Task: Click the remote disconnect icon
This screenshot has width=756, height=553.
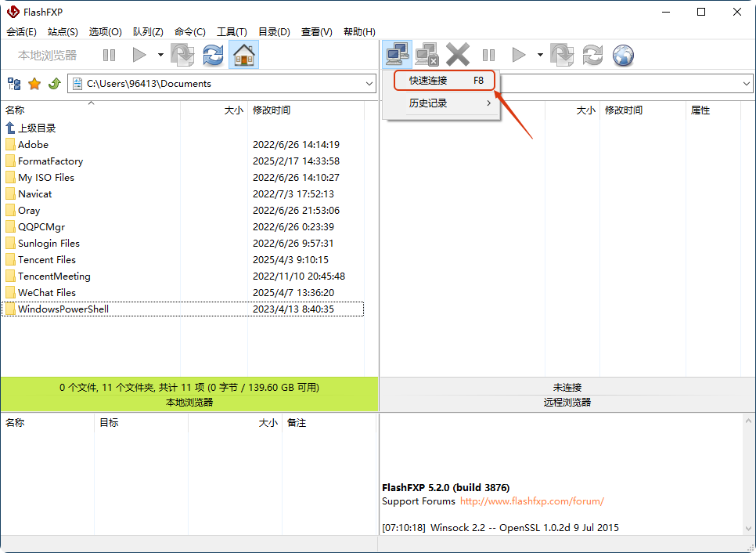Action: (x=427, y=55)
